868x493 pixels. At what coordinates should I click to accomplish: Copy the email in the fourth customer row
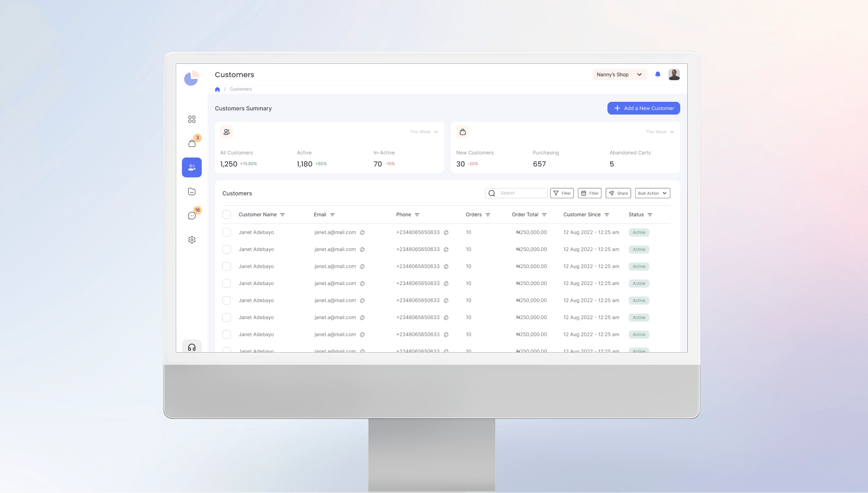[x=362, y=284]
